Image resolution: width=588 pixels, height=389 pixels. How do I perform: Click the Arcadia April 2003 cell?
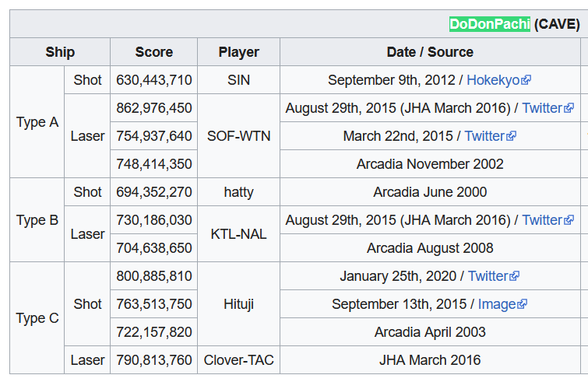point(430,332)
